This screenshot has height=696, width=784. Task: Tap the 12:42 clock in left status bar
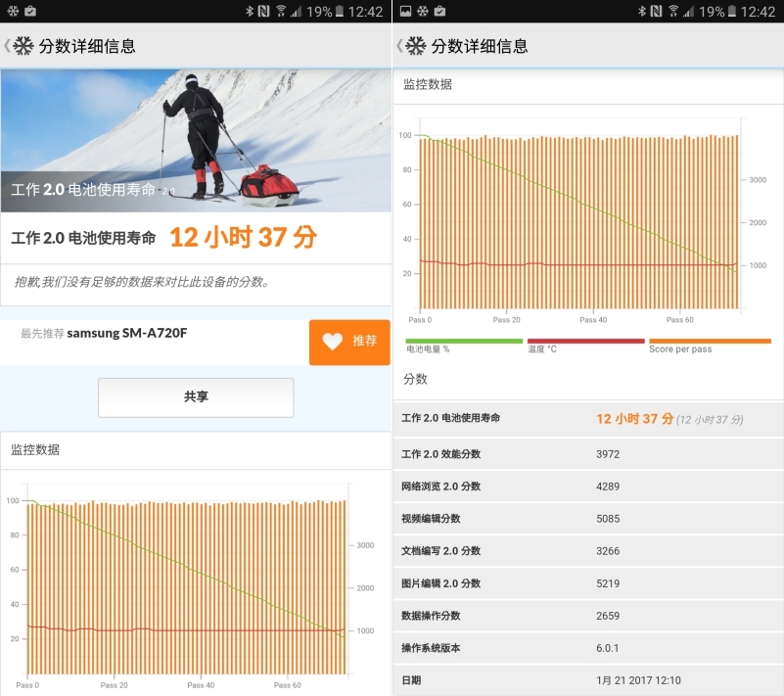tap(365, 12)
